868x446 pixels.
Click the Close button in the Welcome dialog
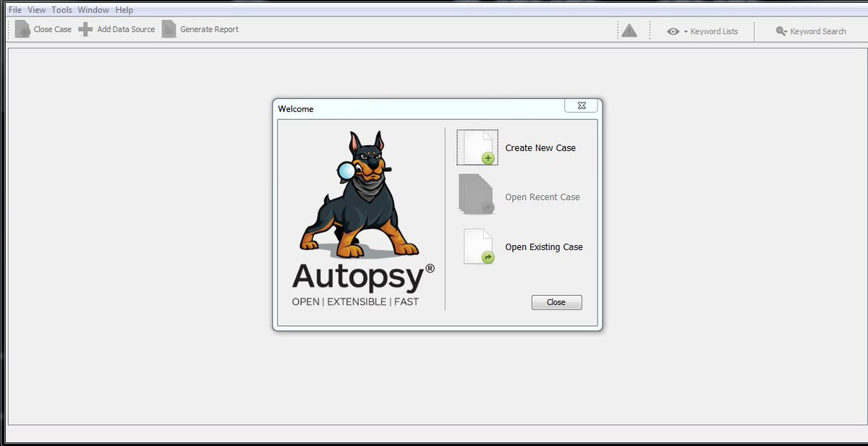(556, 302)
